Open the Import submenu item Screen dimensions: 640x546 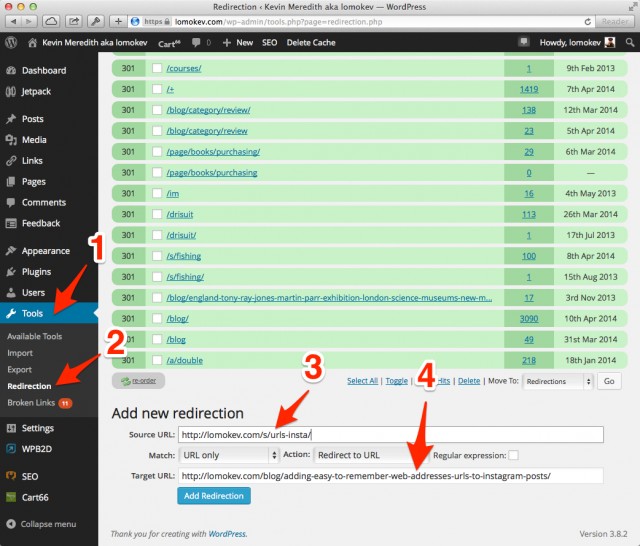pos(20,353)
